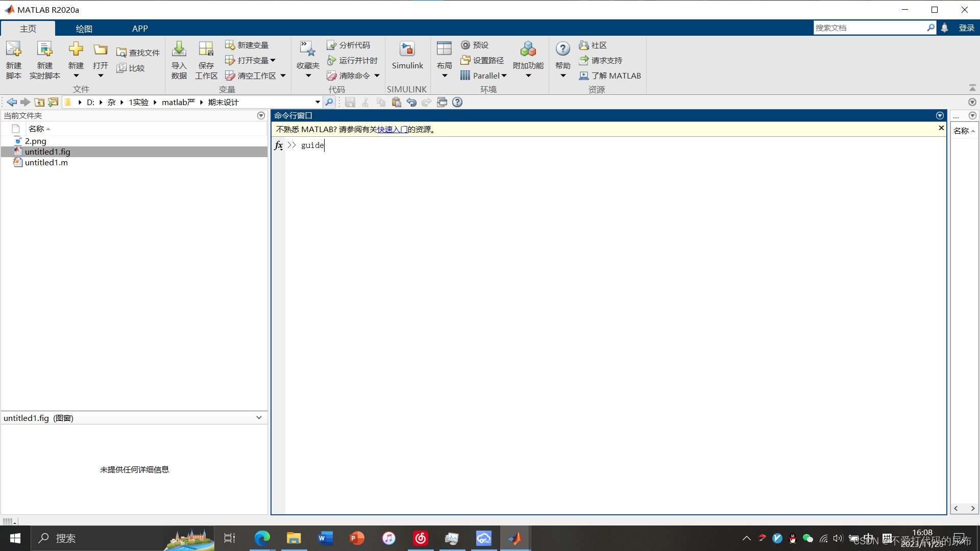The height and width of the screenshot is (551, 980).
Task: Select untitled1.fig in Current Folder
Action: (134, 152)
